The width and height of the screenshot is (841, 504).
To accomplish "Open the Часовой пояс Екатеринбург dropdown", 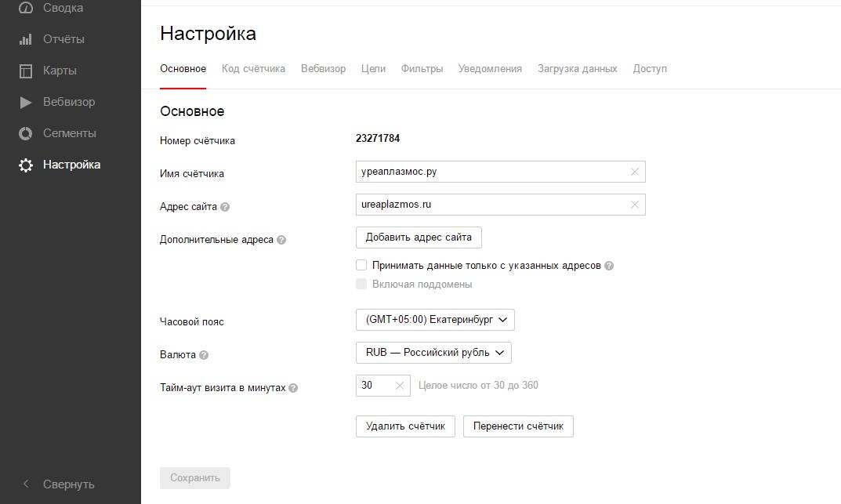I will [x=435, y=320].
